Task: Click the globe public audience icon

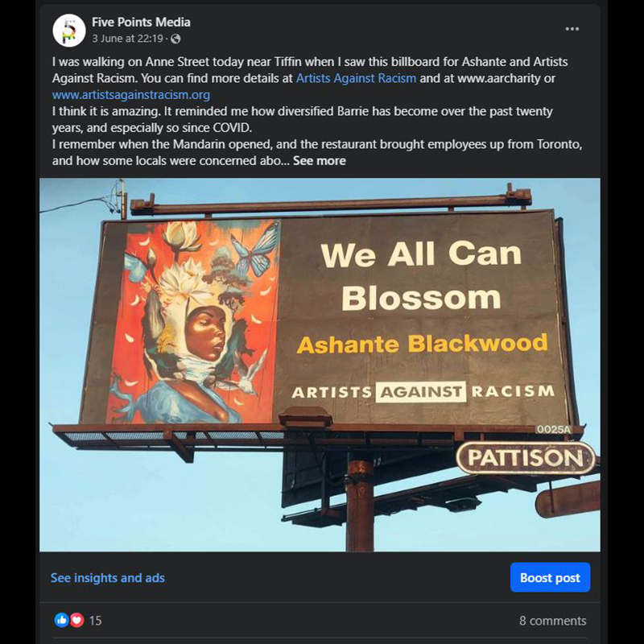Action: [175, 39]
